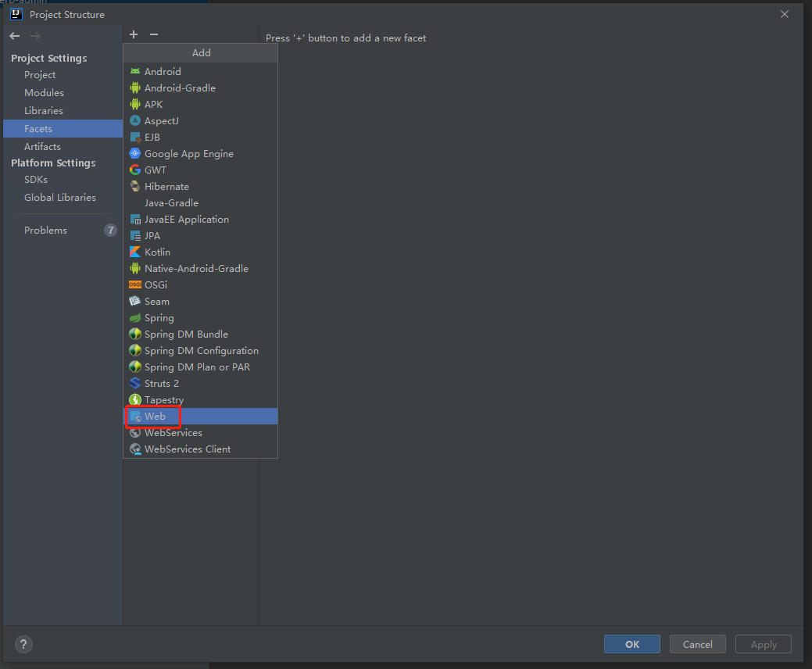Click the WebServices Client icon
The width and height of the screenshot is (812, 669).
pyautogui.click(x=135, y=449)
